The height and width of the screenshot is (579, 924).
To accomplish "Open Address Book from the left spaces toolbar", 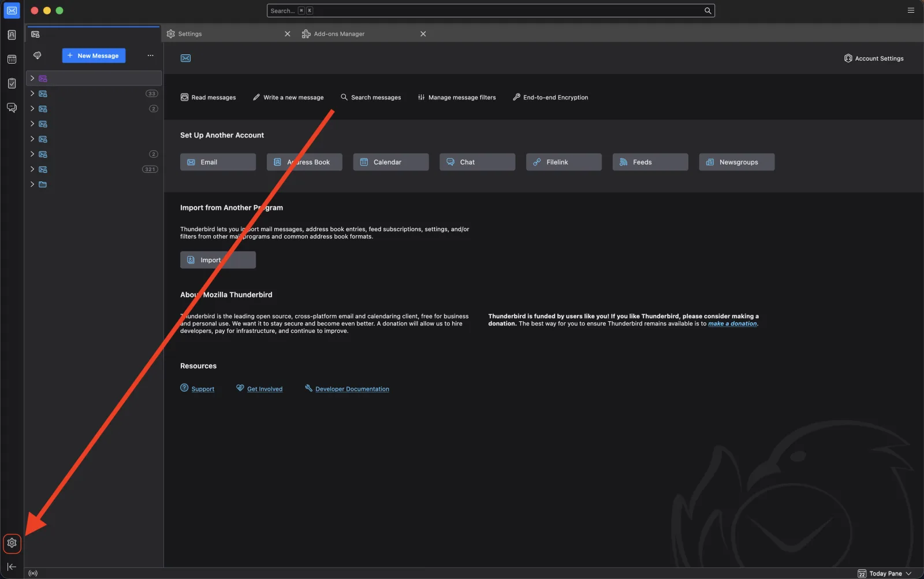I will pos(12,35).
